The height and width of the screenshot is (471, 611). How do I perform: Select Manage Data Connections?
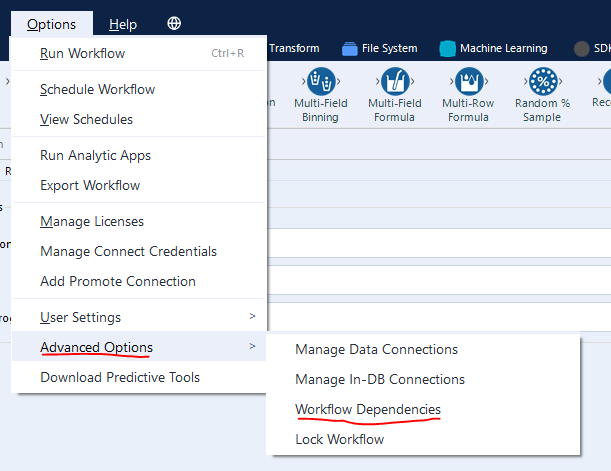tap(376, 349)
